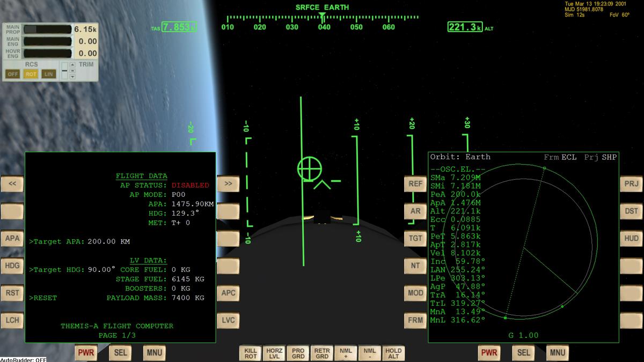Viewport: 644px width, 362px height.
Task: Toggle left MFD power with PWR
Action: pos(86,353)
